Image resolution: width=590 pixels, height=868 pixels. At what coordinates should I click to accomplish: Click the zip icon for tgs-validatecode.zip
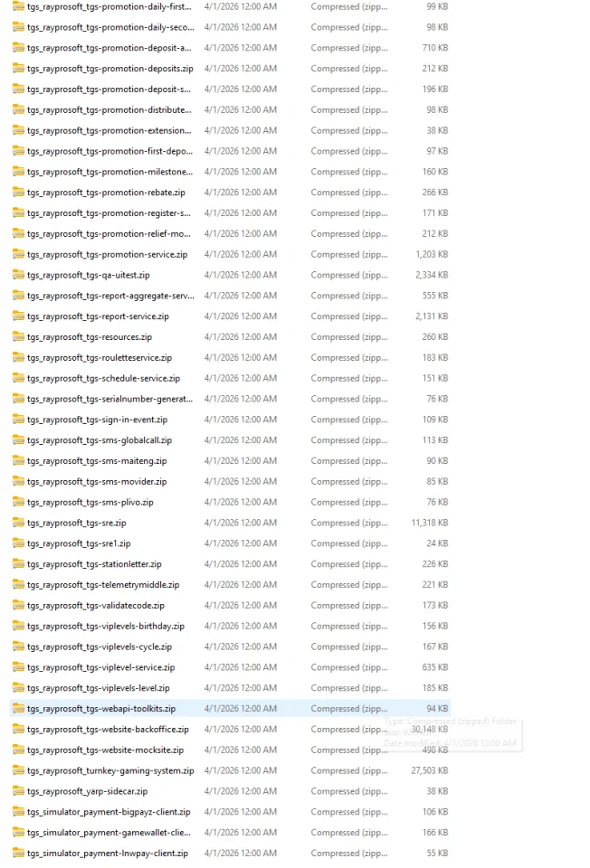point(18,606)
